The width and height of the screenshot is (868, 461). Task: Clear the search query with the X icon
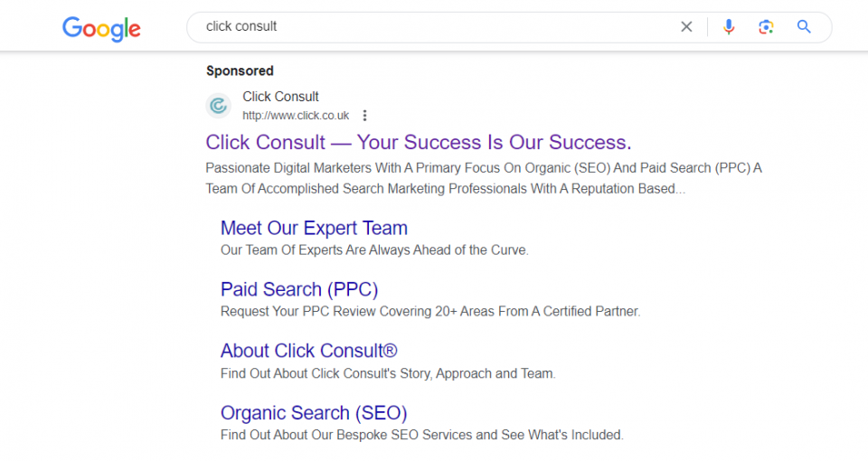click(x=686, y=26)
